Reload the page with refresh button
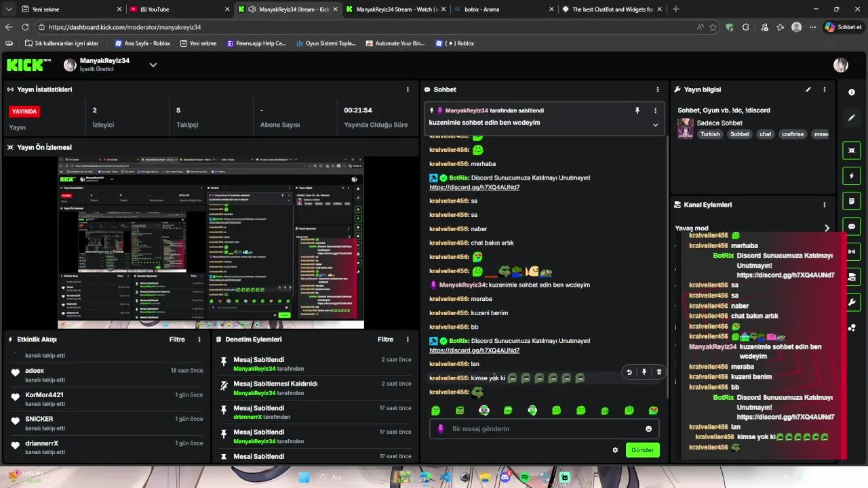The width and height of the screenshot is (868, 488). point(25,27)
